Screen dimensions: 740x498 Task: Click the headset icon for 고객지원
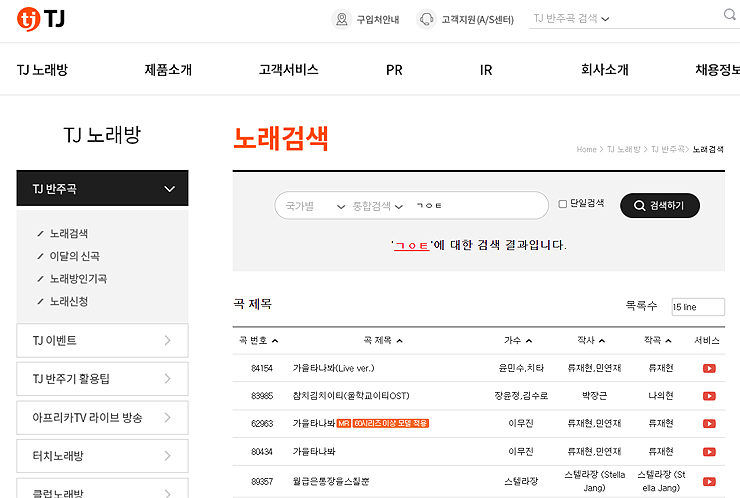(426, 19)
